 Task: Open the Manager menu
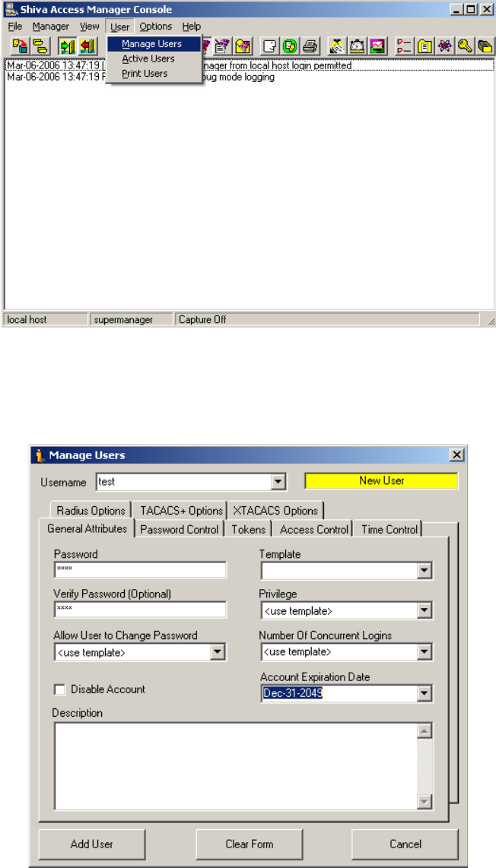pyautogui.click(x=50, y=26)
